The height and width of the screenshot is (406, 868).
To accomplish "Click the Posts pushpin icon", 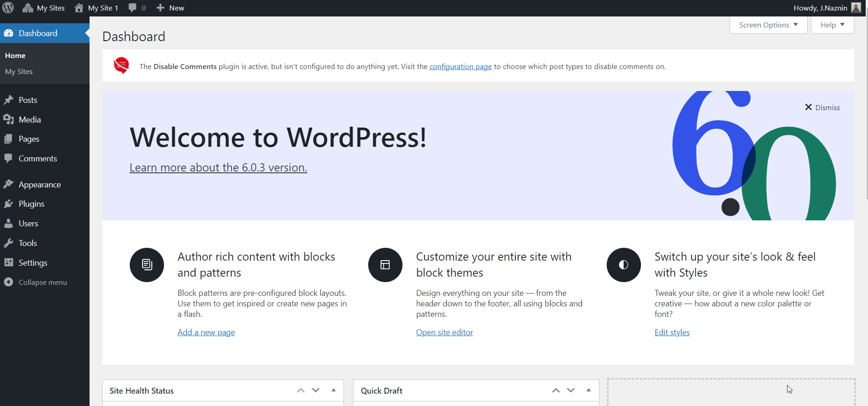I will click(x=9, y=100).
